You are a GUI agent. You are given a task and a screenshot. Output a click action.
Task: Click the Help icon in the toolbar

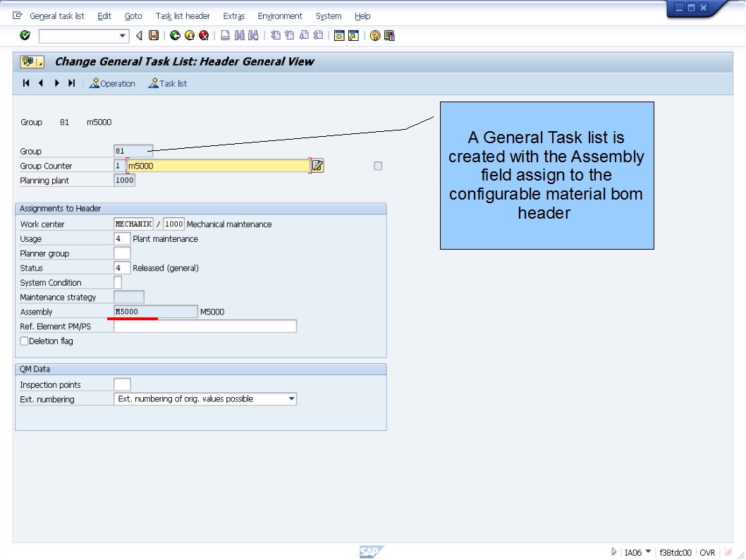374,35
